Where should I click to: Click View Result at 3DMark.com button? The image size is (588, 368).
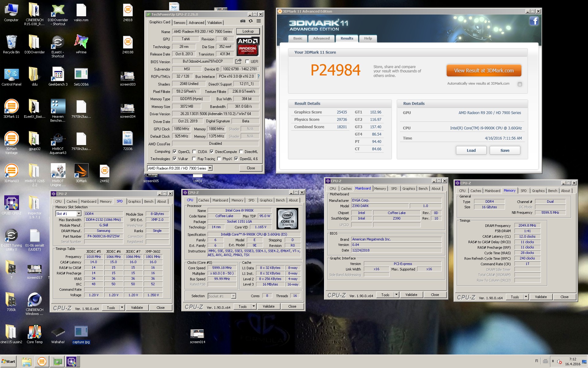click(x=484, y=71)
